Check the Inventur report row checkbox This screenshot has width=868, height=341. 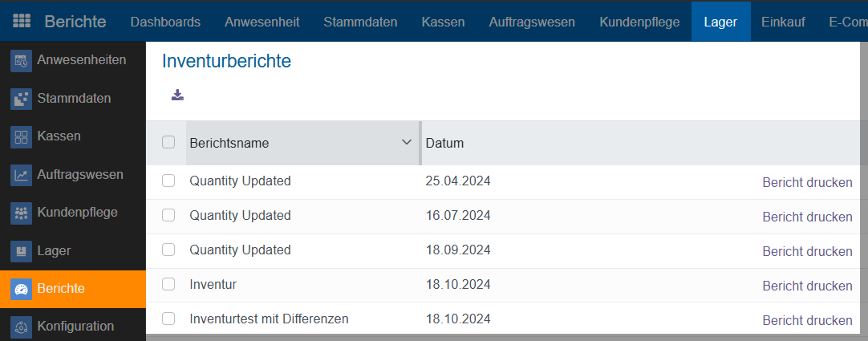point(168,284)
